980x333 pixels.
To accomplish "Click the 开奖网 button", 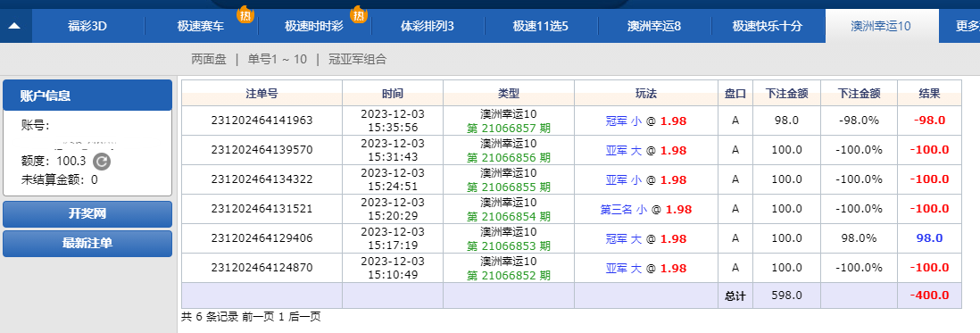I will 87,213.
